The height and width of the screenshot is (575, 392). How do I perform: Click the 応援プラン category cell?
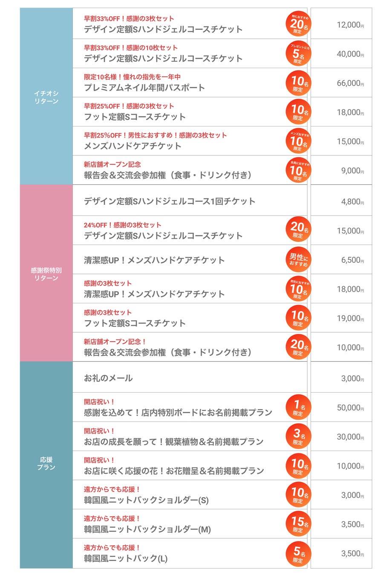[46, 463]
